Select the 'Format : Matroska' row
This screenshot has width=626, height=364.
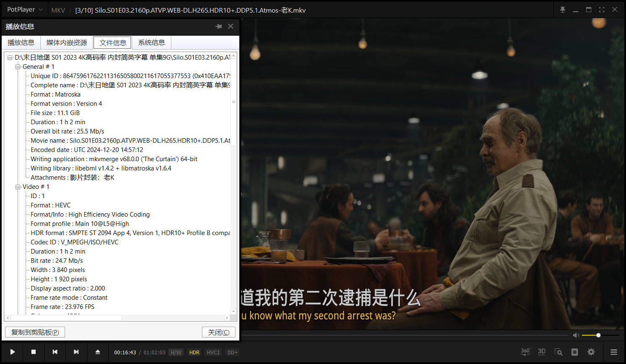pyautogui.click(x=55, y=94)
